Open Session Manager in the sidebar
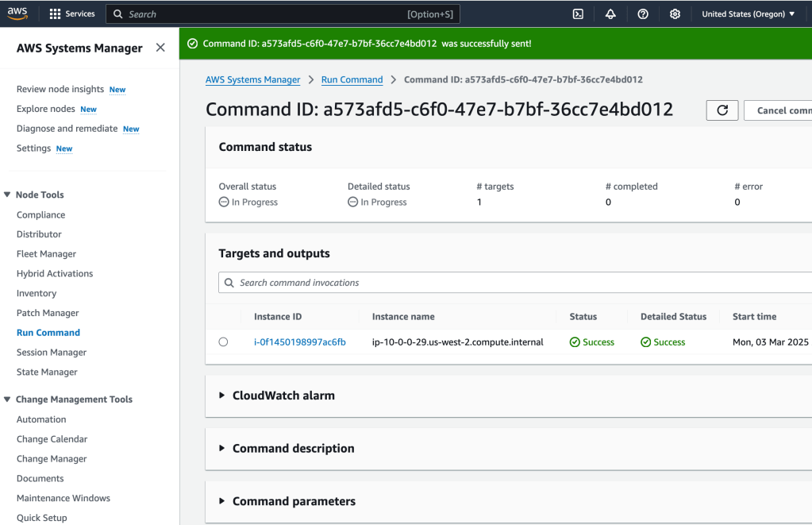Image resolution: width=812 pixels, height=525 pixels. point(52,353)
